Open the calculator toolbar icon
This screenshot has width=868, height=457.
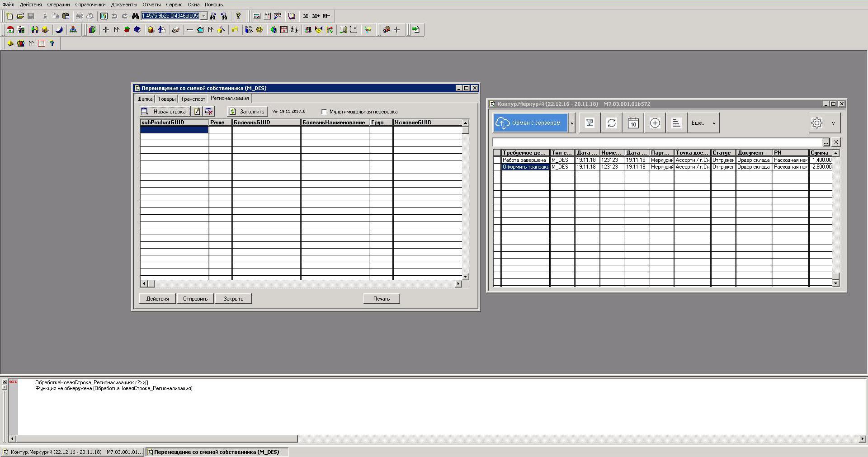[257, 16]
